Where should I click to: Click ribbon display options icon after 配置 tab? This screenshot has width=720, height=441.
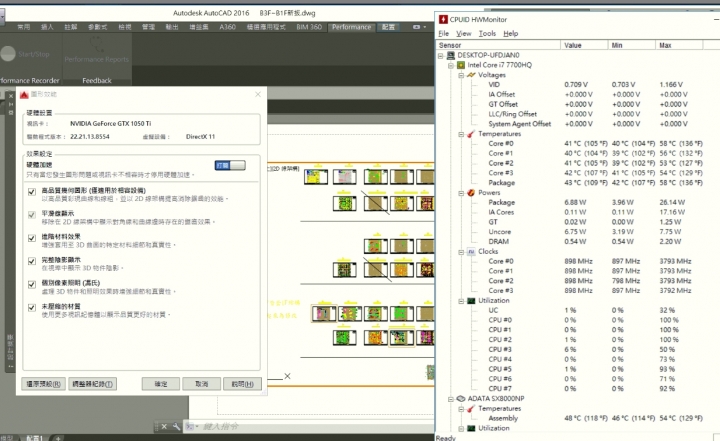click(416, 27)
